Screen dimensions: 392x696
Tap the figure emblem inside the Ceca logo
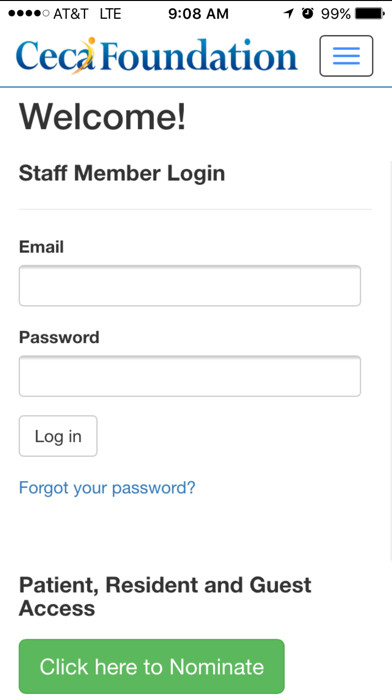(x=86, y=55)
